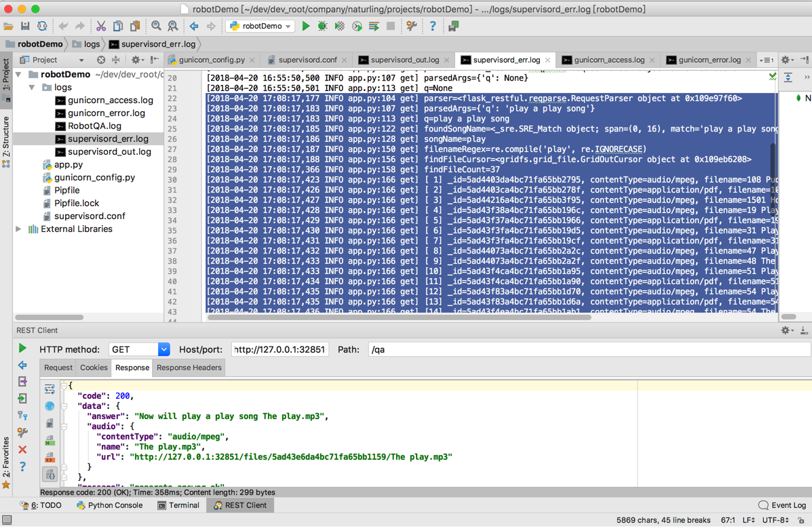Submit the REST request using green arrow

pyautogui.click(x=22, y=349)
